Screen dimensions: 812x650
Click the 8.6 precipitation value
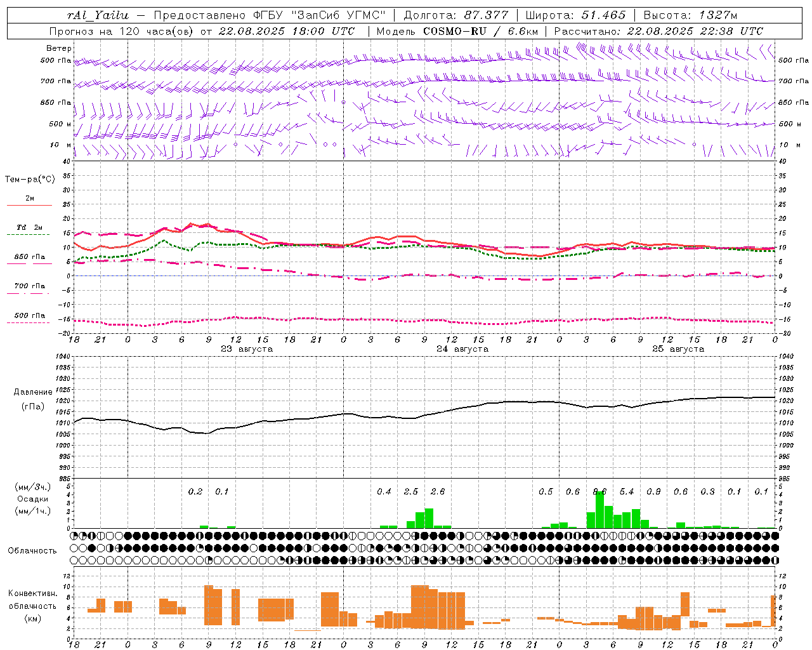[x=599, y=492]
